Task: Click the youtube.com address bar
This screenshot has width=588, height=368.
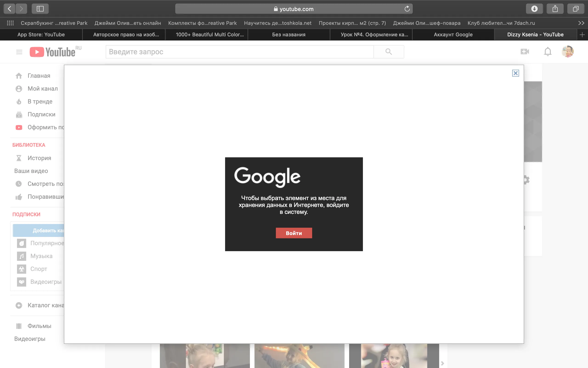Action: [294, 9]
